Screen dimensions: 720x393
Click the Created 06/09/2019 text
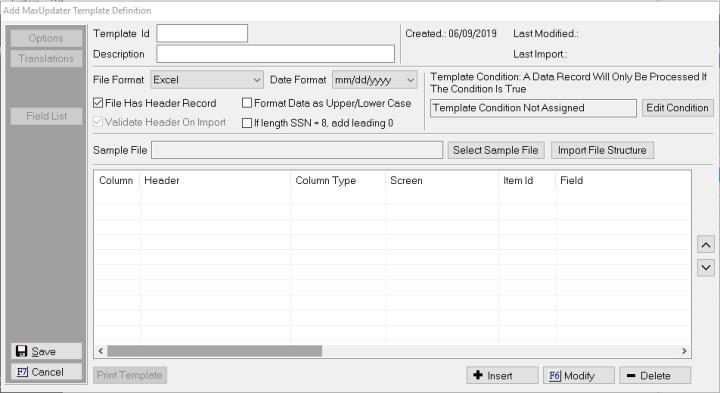point(451,34)
